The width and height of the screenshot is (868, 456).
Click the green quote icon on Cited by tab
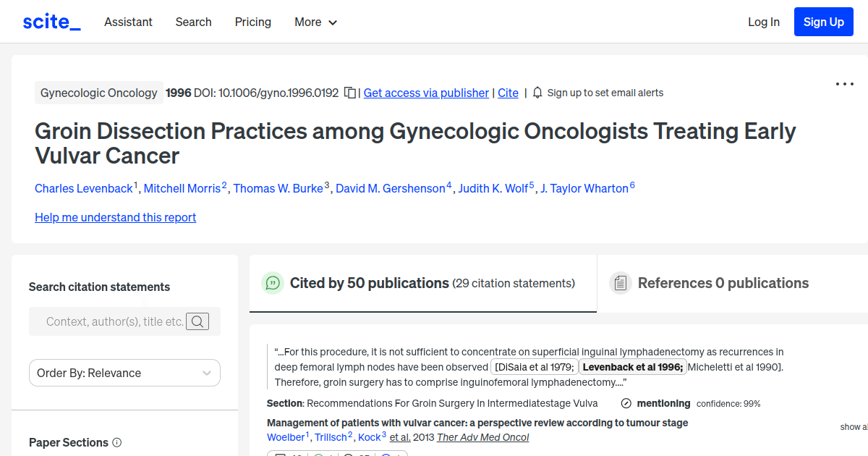click(x=273, y=283)
